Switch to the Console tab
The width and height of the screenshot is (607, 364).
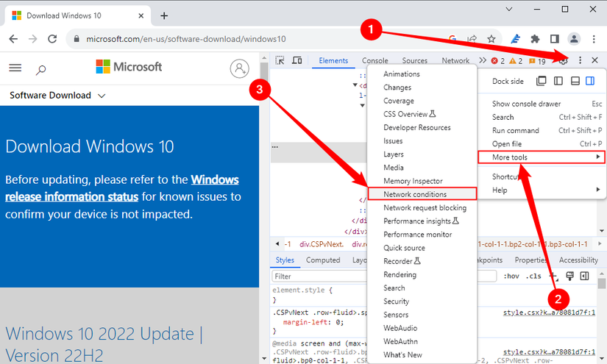coord(375,61)
